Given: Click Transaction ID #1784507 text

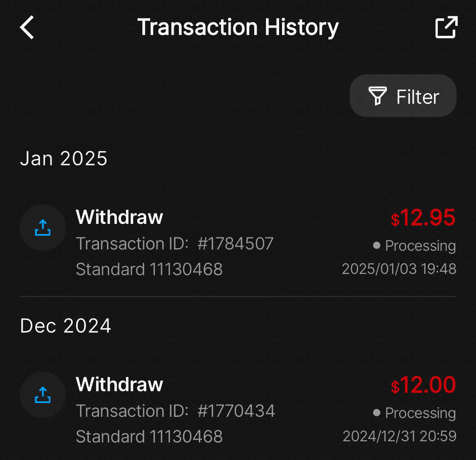Looking at the screenshot, I should tap(175, 244).
